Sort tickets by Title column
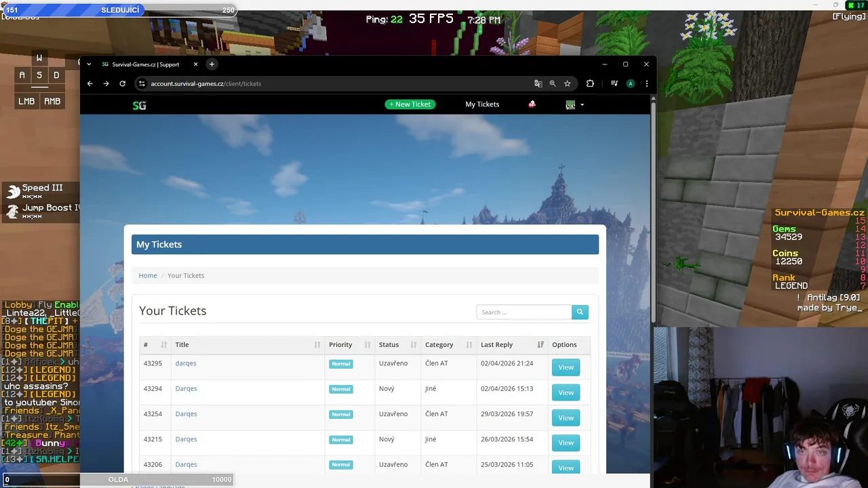The width and height of the screenshot is (868, 488). [248, 345]
